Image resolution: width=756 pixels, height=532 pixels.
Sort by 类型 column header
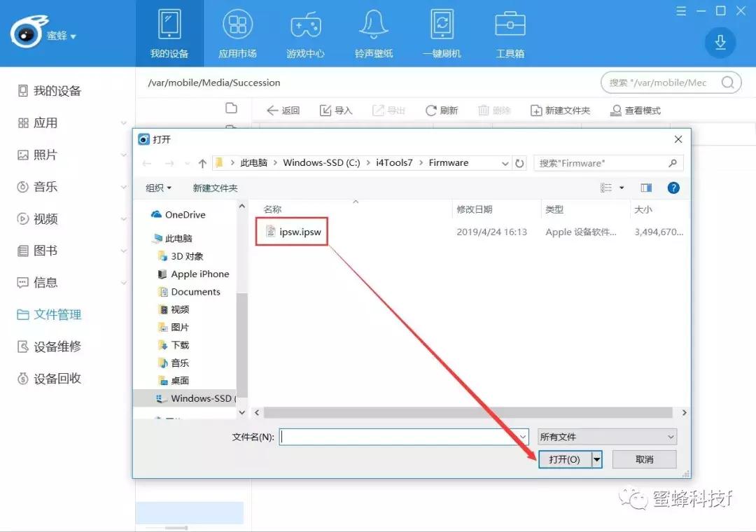554,209
